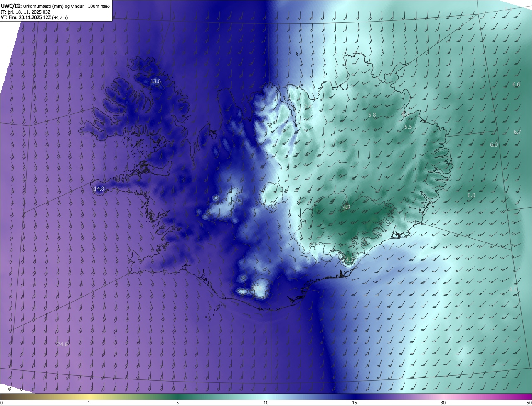
Task: Click the 15 tick label on the colorbar
Action: (x=355, y=403)
